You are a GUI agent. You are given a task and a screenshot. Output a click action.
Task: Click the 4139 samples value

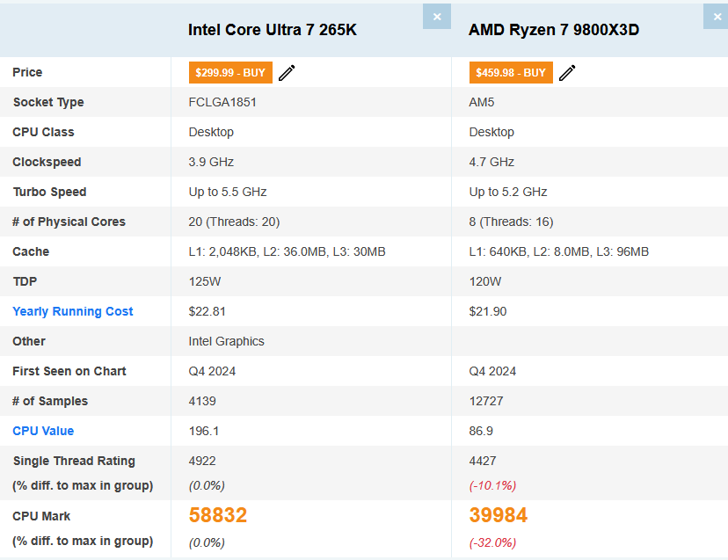click(x=202, y=401)
